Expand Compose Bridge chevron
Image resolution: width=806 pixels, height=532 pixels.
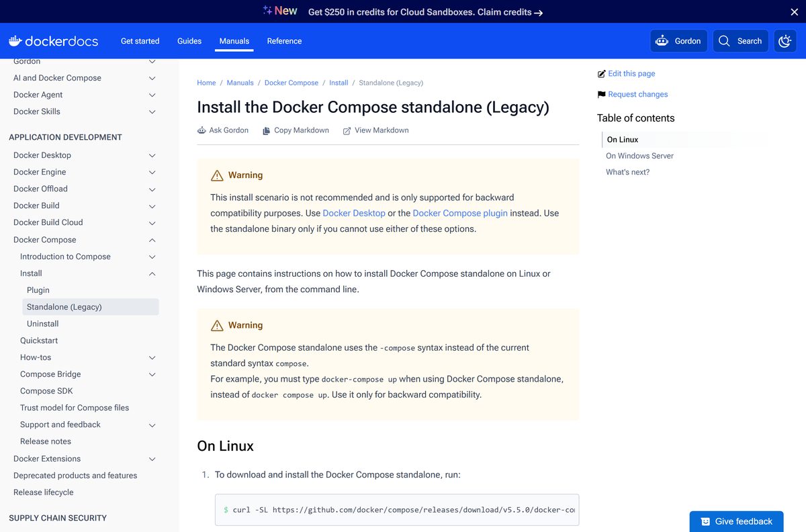click(x=152, y=375)
